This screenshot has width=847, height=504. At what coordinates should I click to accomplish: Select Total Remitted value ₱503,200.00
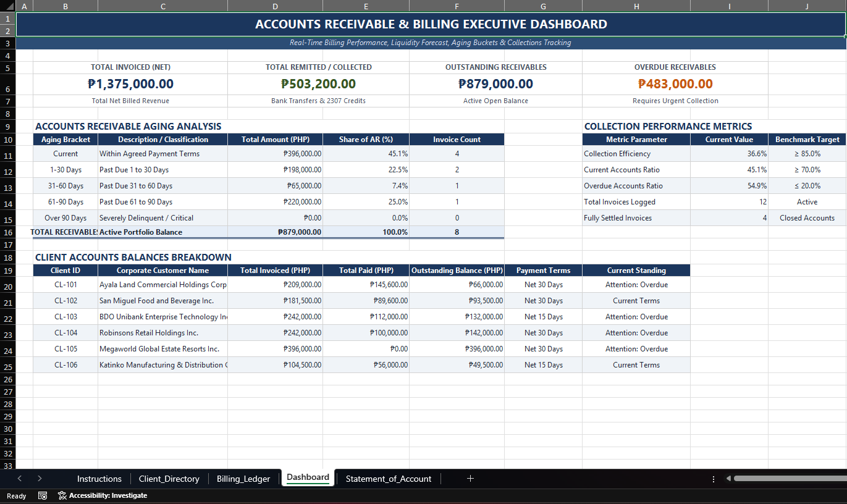(318, 84)
